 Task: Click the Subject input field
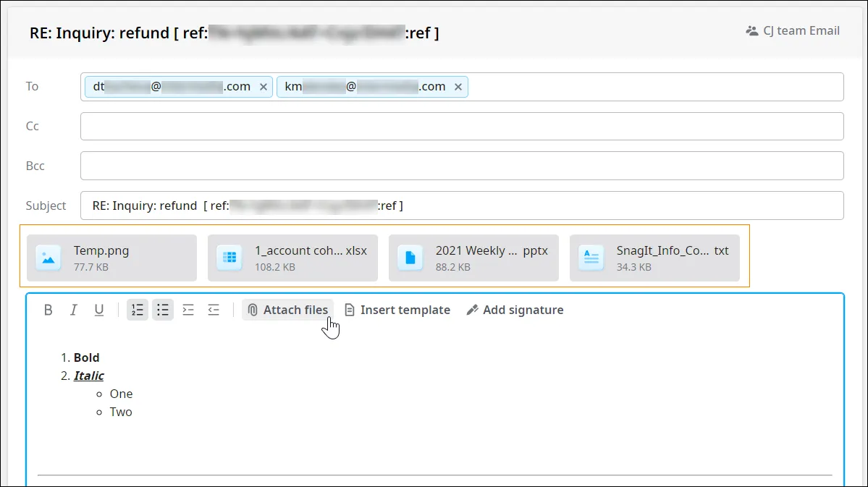click(462, 206)
